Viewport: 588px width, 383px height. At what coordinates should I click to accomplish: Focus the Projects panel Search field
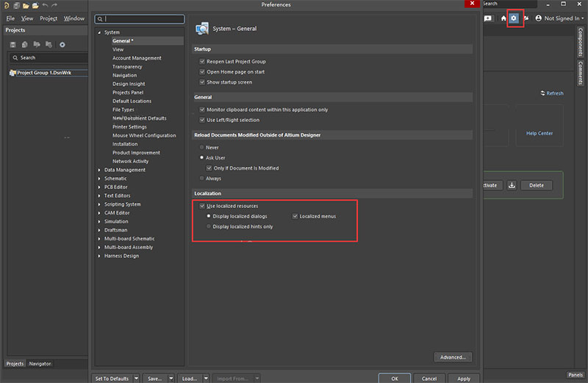tap(49, 58)
